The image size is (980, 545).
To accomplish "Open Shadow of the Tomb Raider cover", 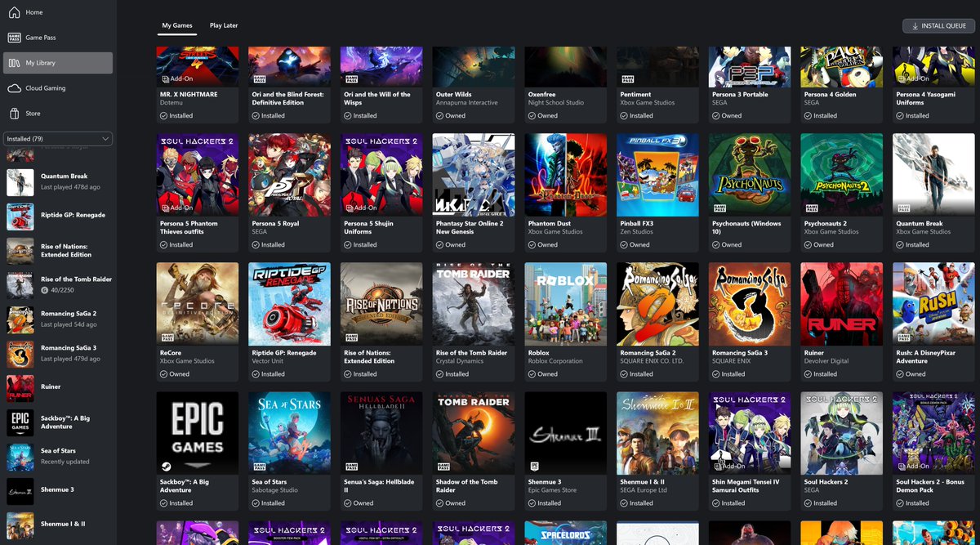I will pyautogui.click(x=474, y=433).
